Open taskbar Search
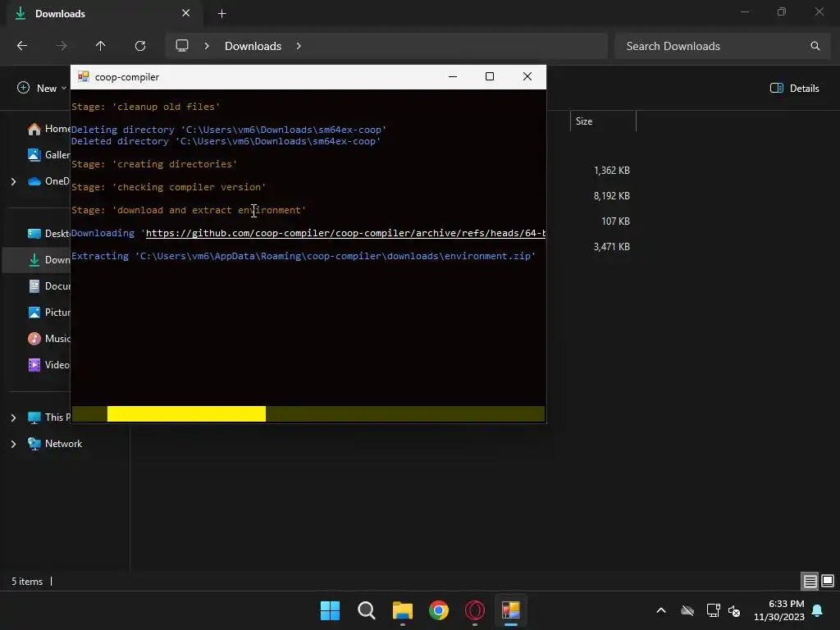This screenshot has width=840, height=630. click(x=367, y=610)
